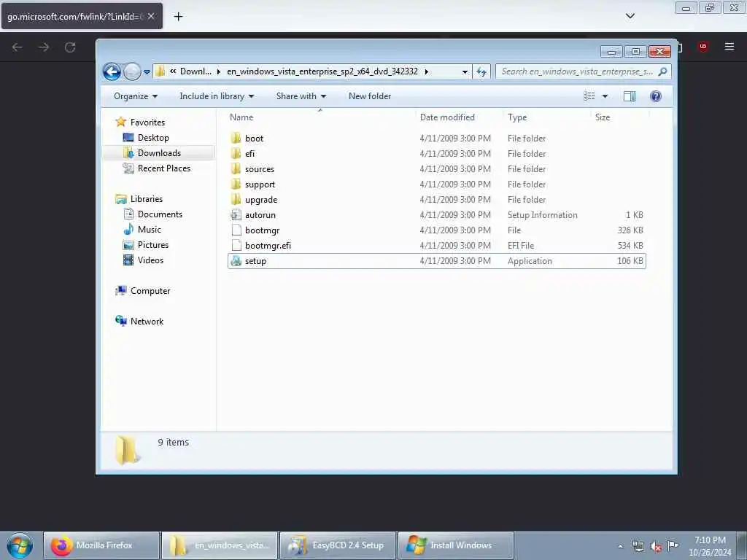Close the go.microsoft.com Firefox tab
Screen dimensions: 747x560
tap(151, 16)
